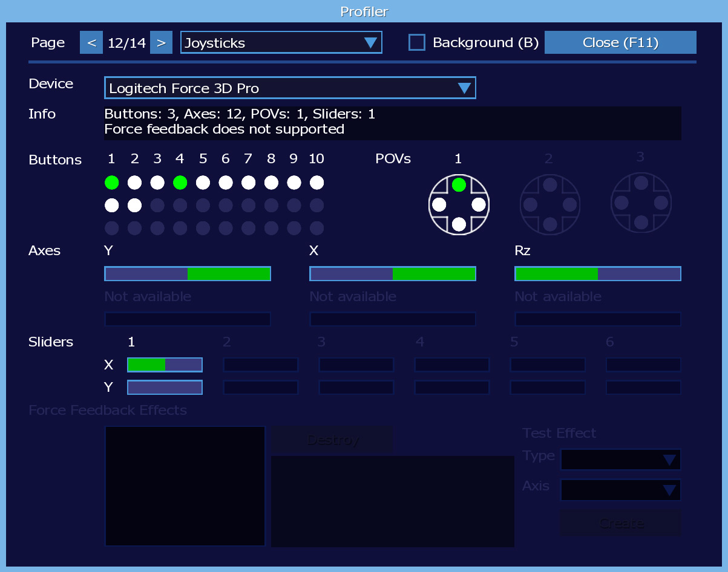Click the Y axis bar
This screenshot has width=728, height=572.
pos(188,274)
